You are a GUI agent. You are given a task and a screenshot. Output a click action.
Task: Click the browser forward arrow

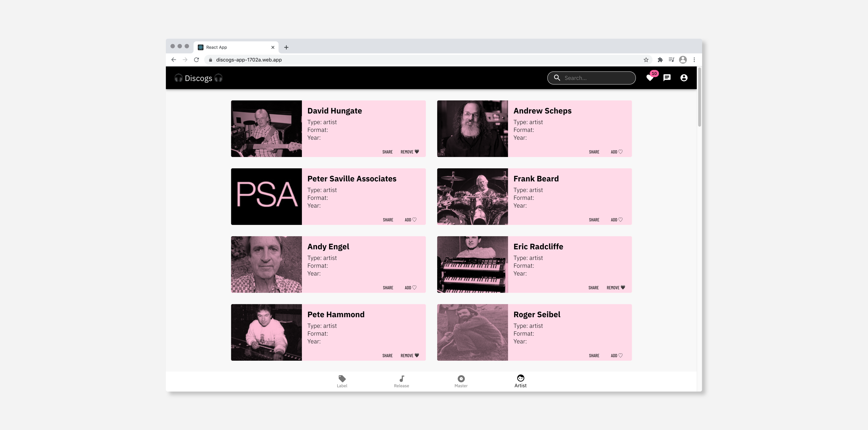pos(185,60)
